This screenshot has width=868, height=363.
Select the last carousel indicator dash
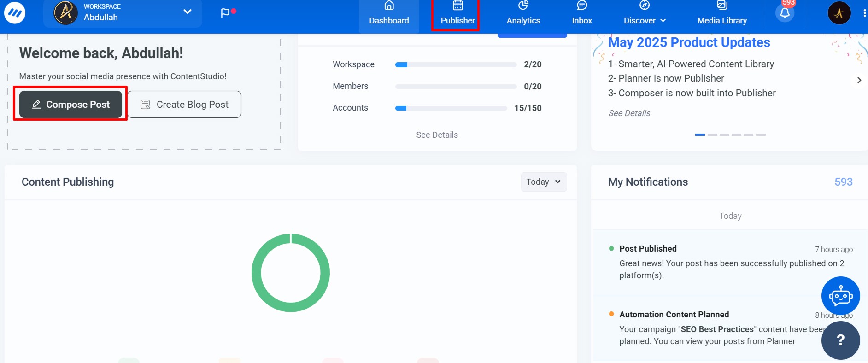(761, 135)
